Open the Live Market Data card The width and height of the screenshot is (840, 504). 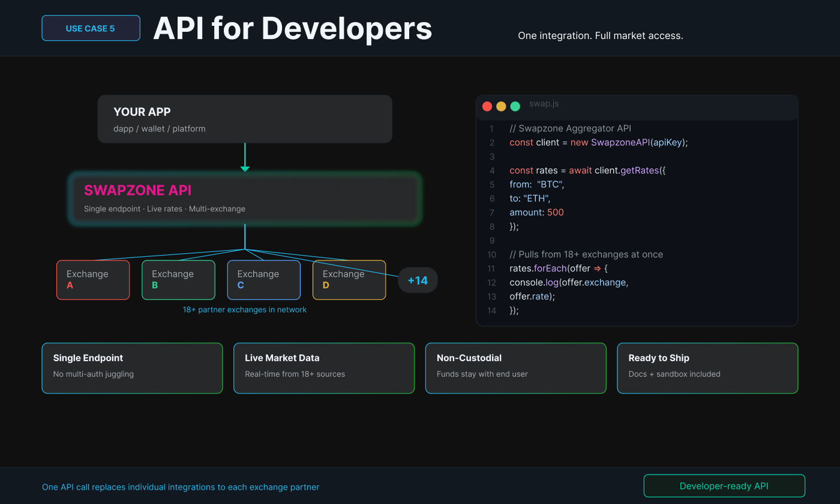[324, 368]
